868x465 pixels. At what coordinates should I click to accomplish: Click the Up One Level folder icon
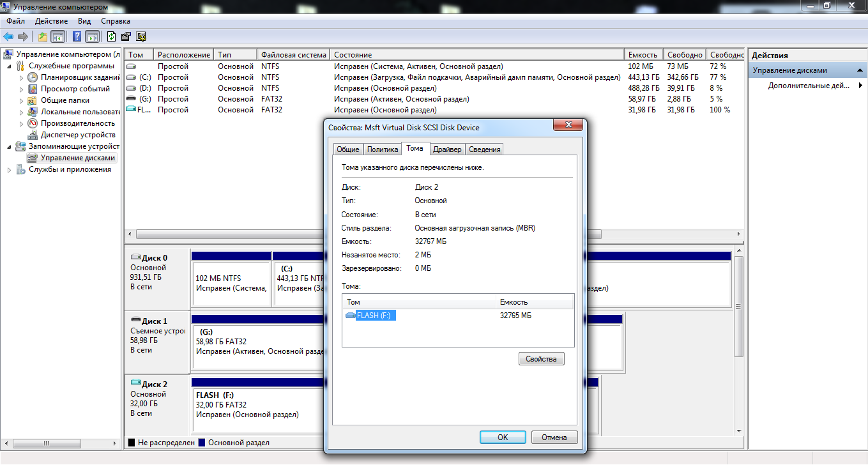[43, 36]
